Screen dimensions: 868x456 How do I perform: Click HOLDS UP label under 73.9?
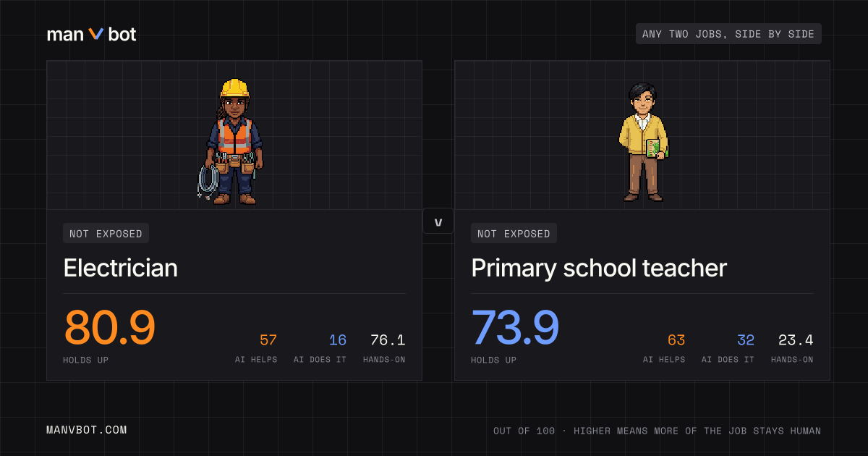click(x=494, y=360)
